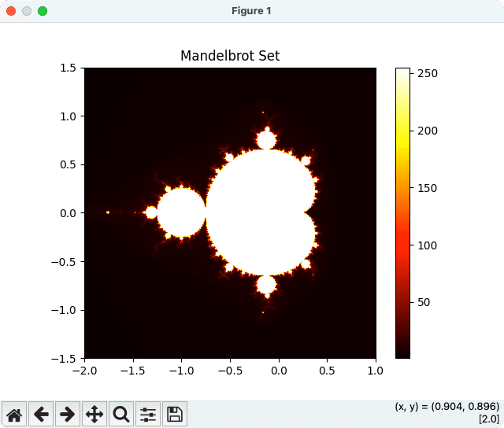Click the y-axis tick label −1.5
This screenshot has width=504, height=428.
[64, 359]
